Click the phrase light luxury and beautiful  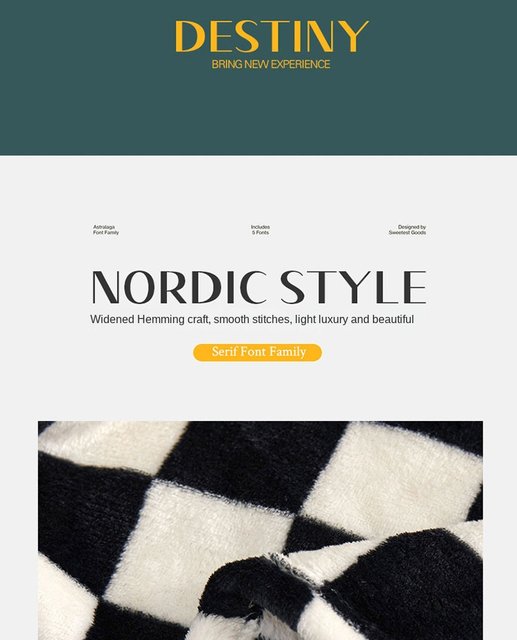coord(354,319)
